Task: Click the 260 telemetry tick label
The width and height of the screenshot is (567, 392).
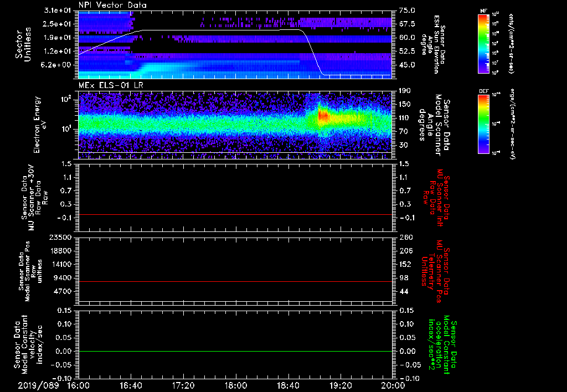Action: tap(405, 238)
